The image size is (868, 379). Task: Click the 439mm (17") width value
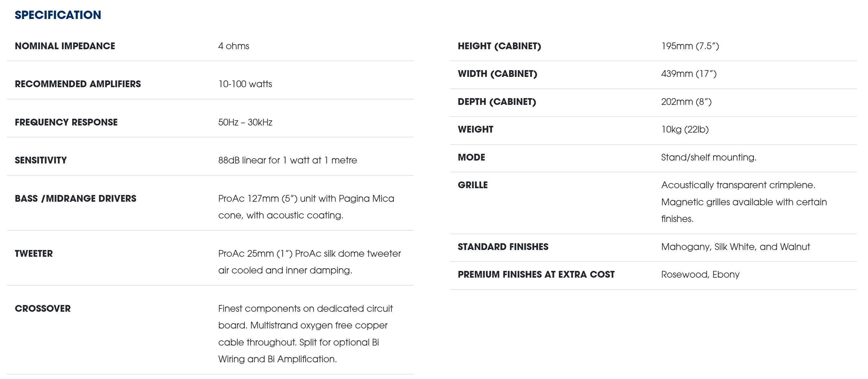688,74
